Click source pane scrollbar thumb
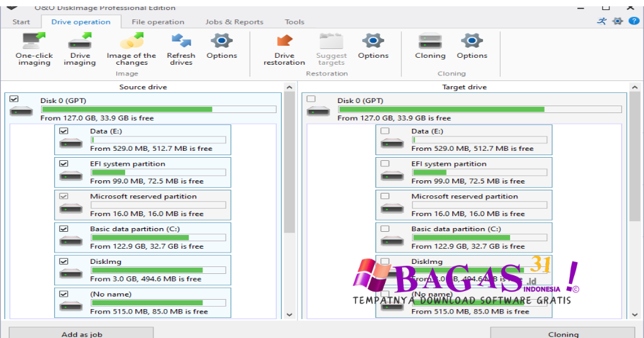The height and width of the screenshot is (338, 644). pos(289,162)
